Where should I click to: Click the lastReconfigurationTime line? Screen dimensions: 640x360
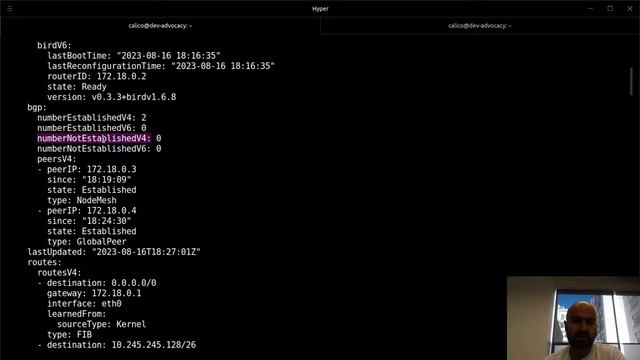[161, 66]
